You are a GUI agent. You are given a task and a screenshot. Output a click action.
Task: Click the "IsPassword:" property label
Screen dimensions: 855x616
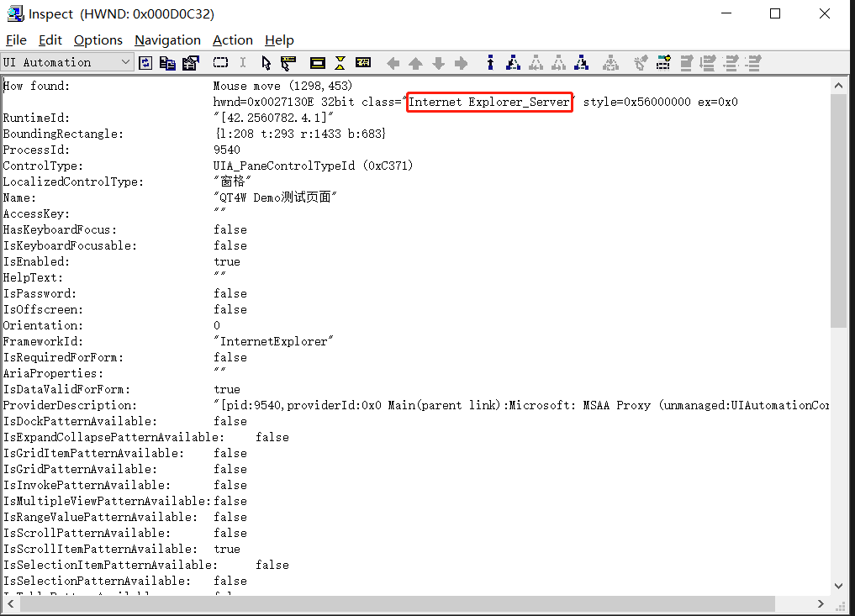click(x=40, y=293)
